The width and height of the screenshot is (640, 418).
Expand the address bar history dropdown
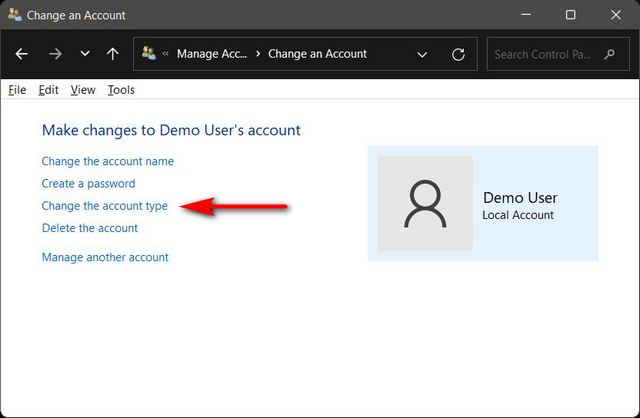click(x=422, y=54)
